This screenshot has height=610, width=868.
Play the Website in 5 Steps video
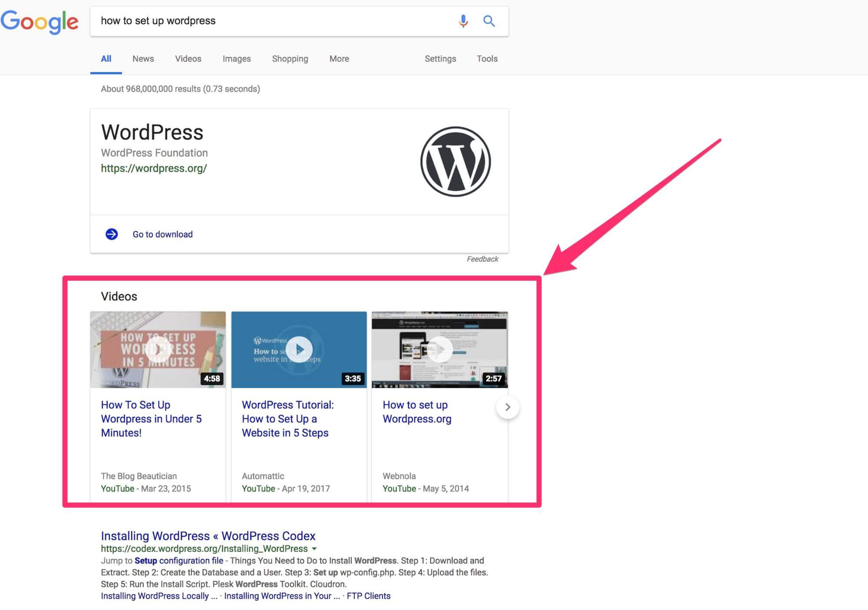(299, 350)
